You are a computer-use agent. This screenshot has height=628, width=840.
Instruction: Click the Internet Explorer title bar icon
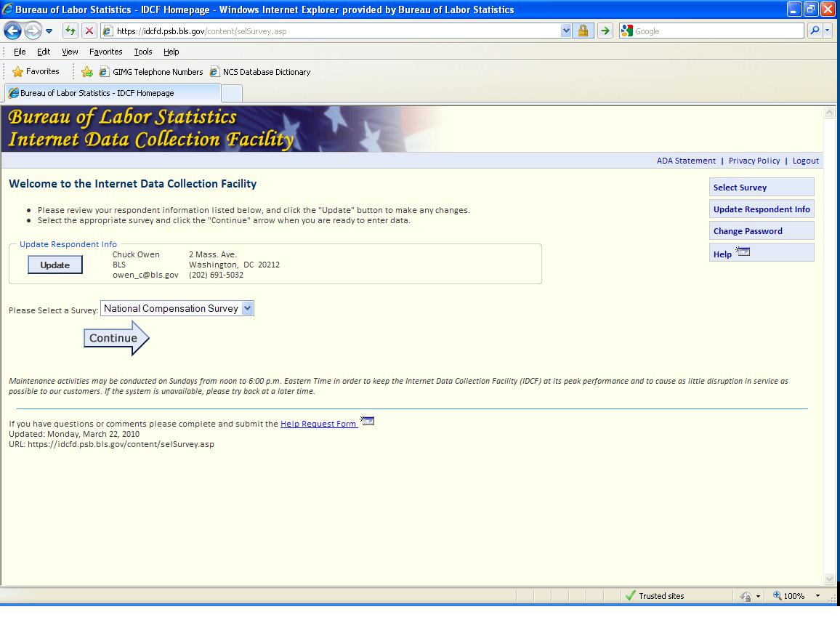[7, 9]
